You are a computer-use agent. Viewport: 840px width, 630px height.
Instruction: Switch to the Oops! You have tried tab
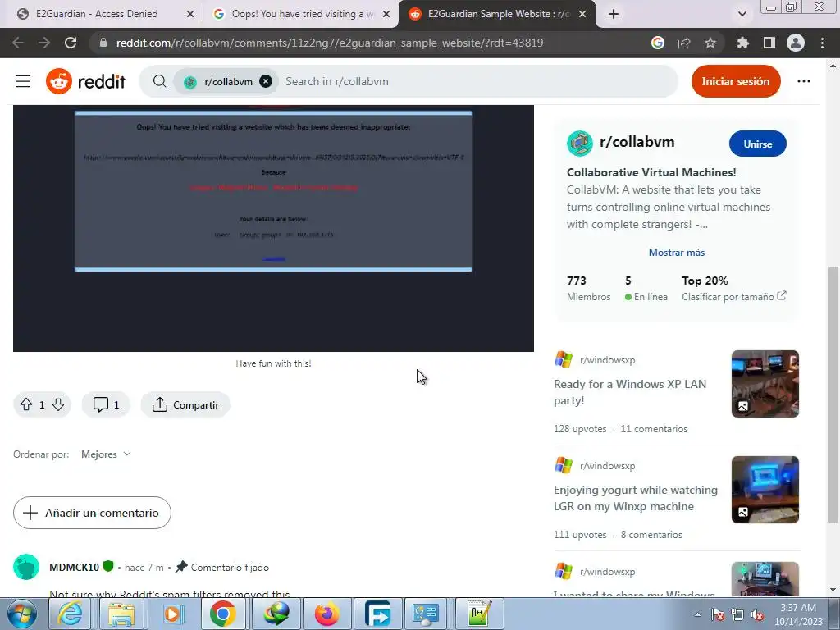[x=303, y=14]
